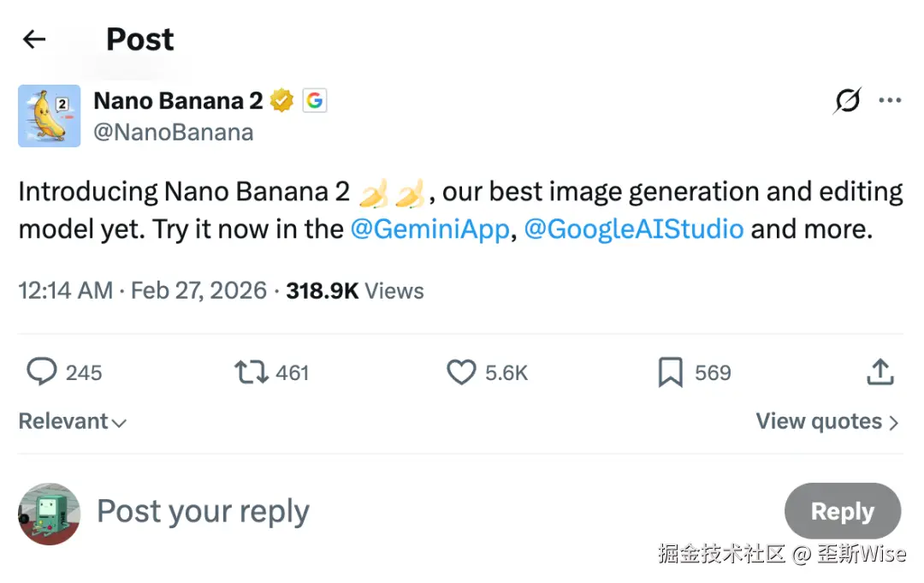Viewport: 924px width, 583px height.
Task: Open the Grok explain icon
Action: (847, 101)
